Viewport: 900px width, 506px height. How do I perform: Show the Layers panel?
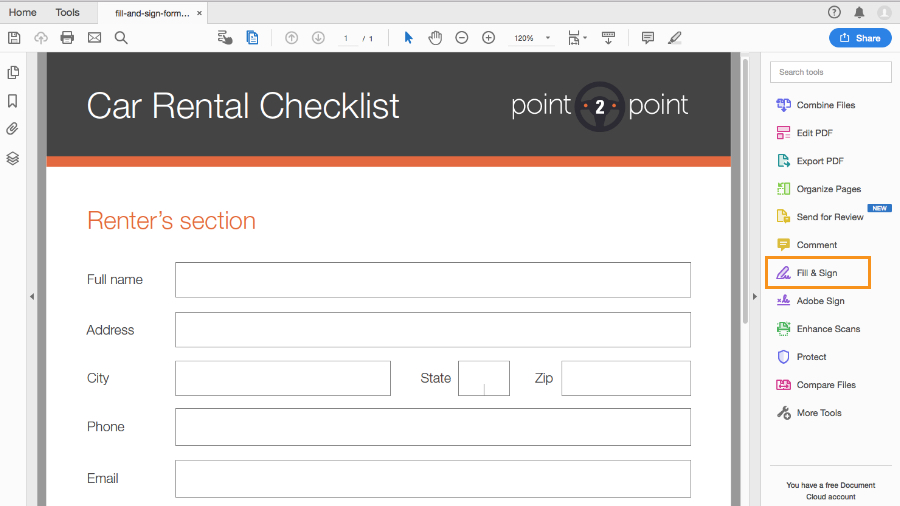(13, 158)
